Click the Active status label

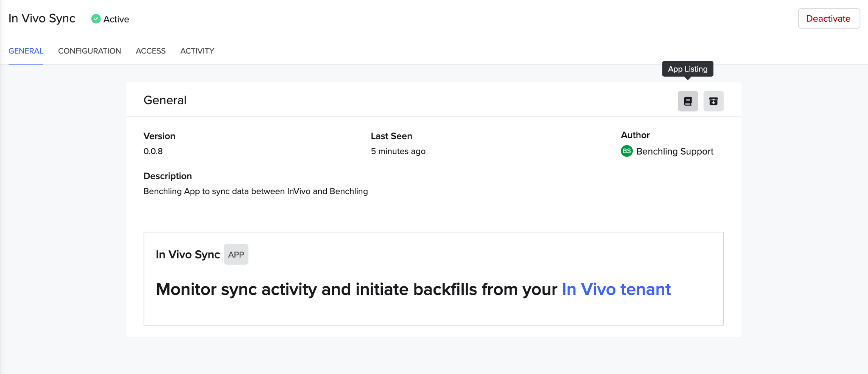[x=116, y=19]
